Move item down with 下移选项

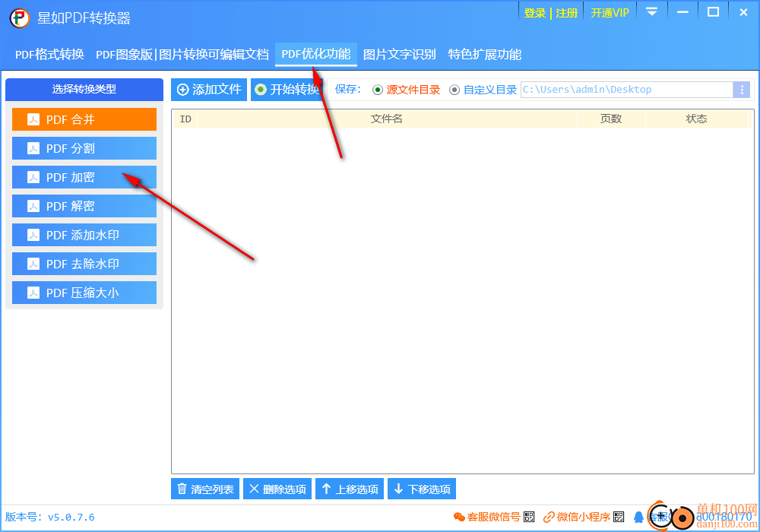422,489
